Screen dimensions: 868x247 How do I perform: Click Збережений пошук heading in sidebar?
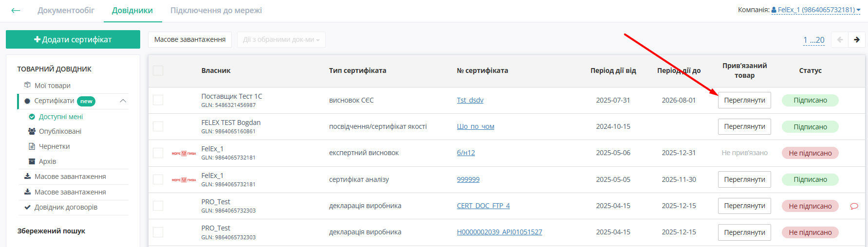point(51,231)
